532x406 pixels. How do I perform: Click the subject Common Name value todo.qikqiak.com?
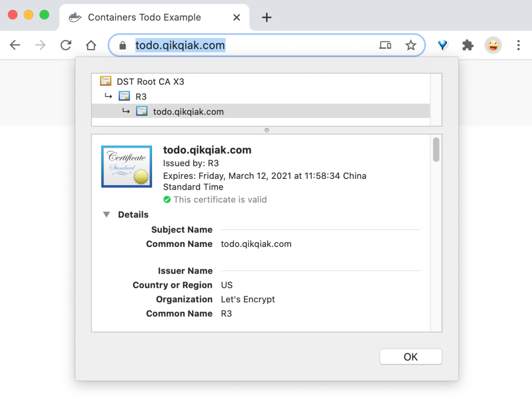[256, 244]
